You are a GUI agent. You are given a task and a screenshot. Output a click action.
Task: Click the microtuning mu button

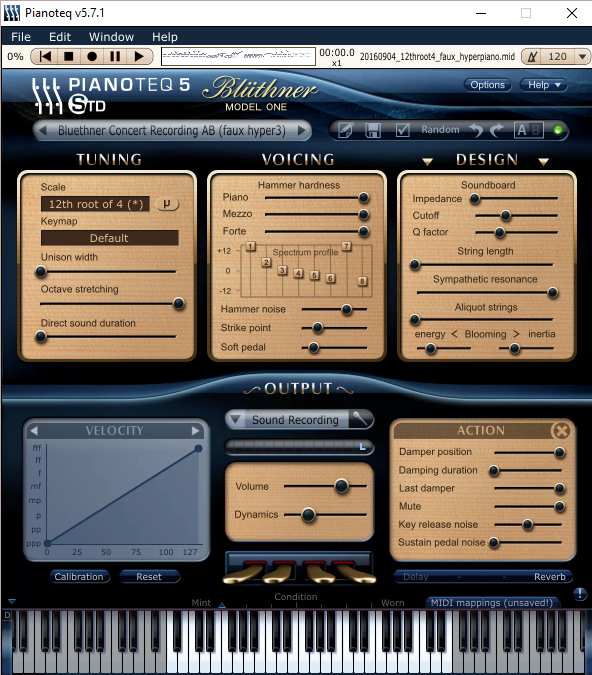pyautogui.click(x=167, y=204)
